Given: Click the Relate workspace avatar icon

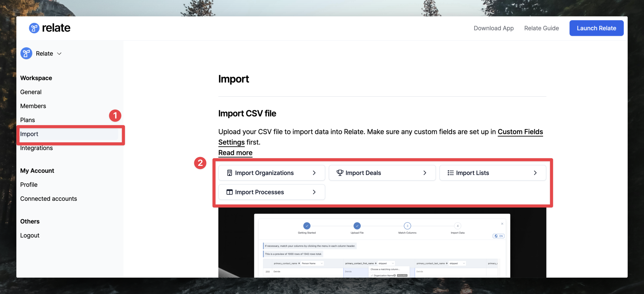Looking at the screenshot, I should pyautogui.click(x=26, y=53).
